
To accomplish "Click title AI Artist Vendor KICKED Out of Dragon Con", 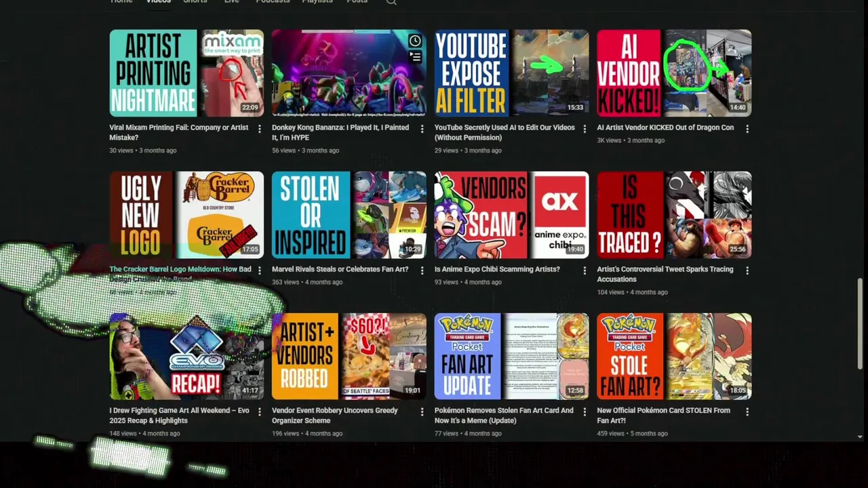I will (x=665, y=127).
